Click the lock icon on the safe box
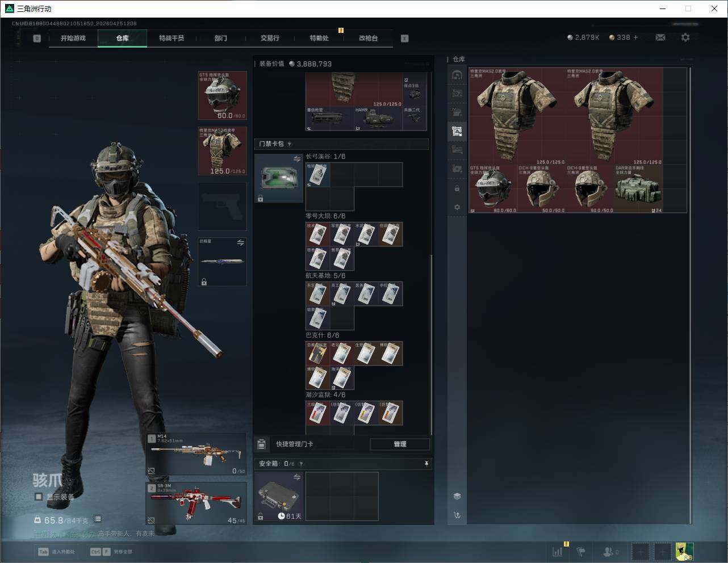 tap(260, 516)
